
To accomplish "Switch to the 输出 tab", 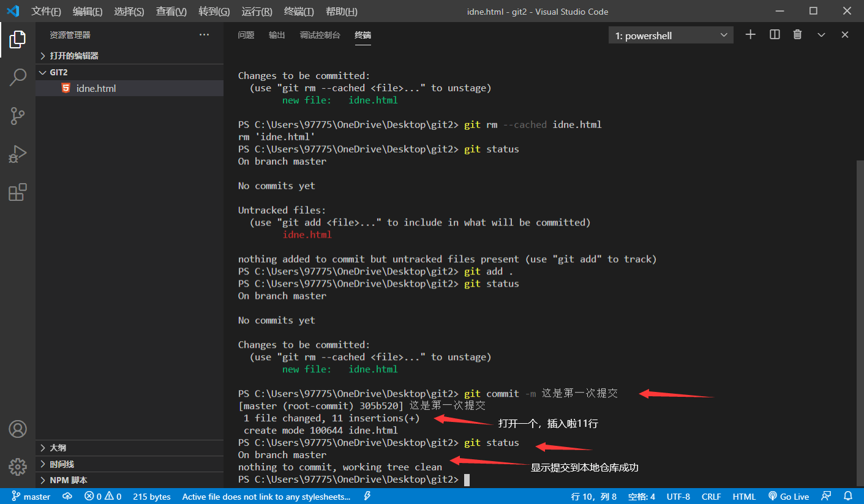I will click(x=277, y=35).
